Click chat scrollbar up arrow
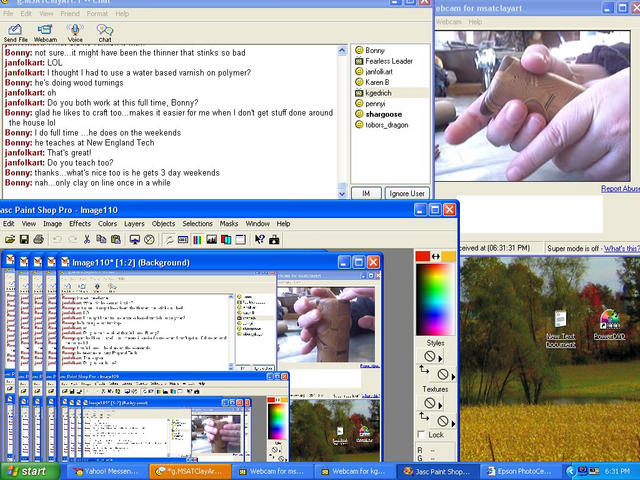 (x=342, y=50)
